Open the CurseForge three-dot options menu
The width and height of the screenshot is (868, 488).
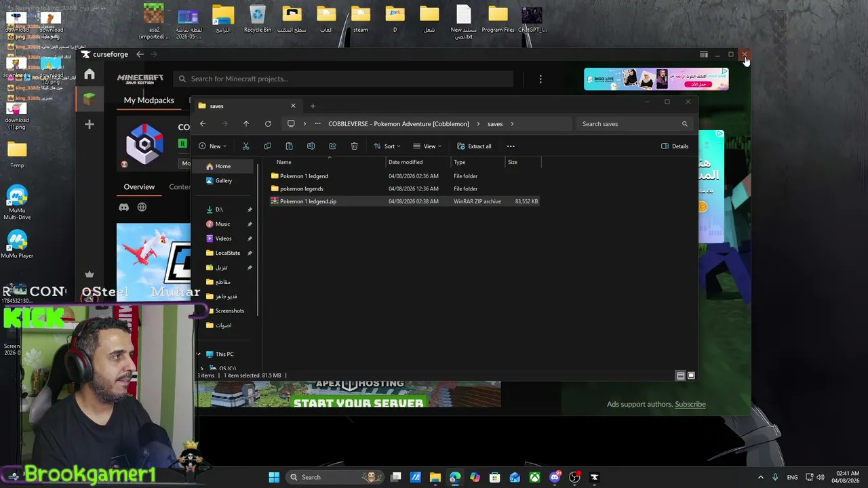[540, 79]
